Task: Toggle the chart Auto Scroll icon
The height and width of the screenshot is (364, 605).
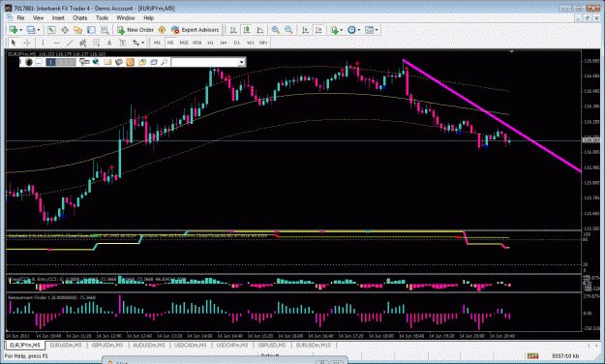Action: coord(305,30)
